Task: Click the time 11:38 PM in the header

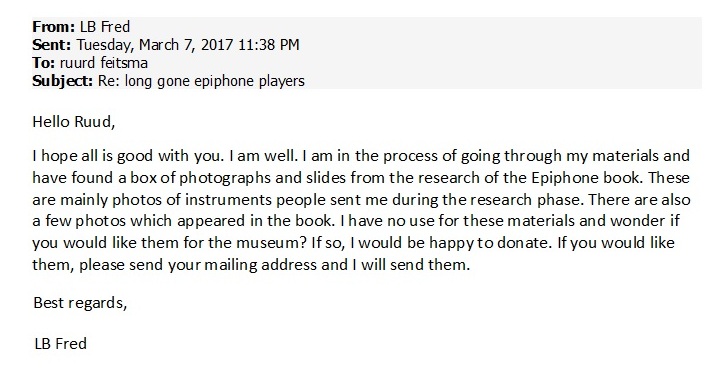Action: [x=269, y=45]
